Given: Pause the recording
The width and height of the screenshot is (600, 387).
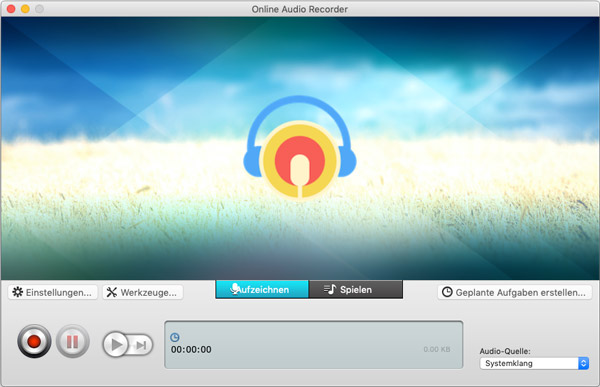Looking at the screenshot, I should coord(73,341).
